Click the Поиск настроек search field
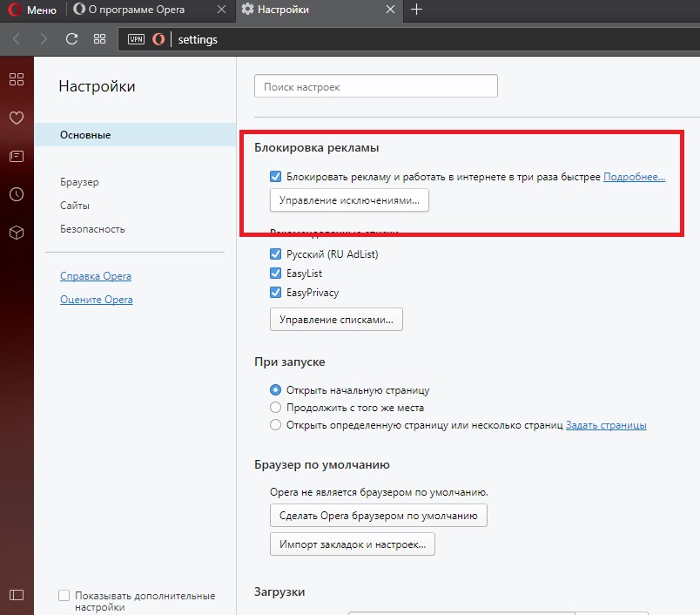Screen dimensions: 700x615 [376, 86]
